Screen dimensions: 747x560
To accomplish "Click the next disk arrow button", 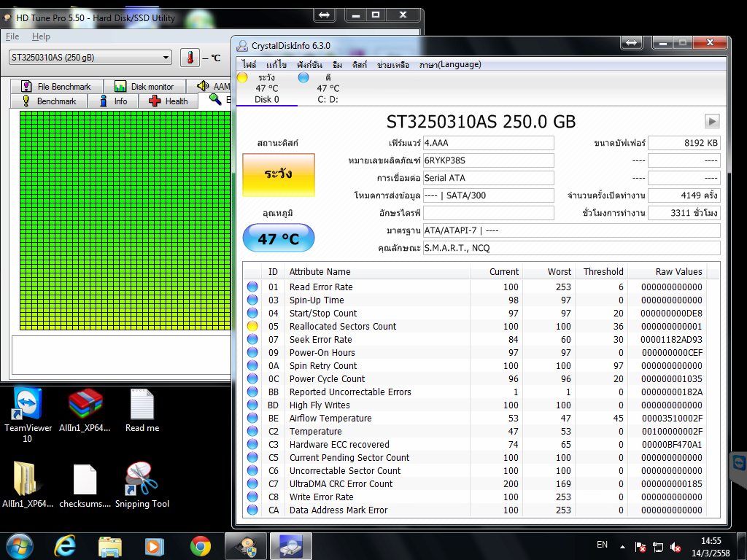I will (712, 121).
